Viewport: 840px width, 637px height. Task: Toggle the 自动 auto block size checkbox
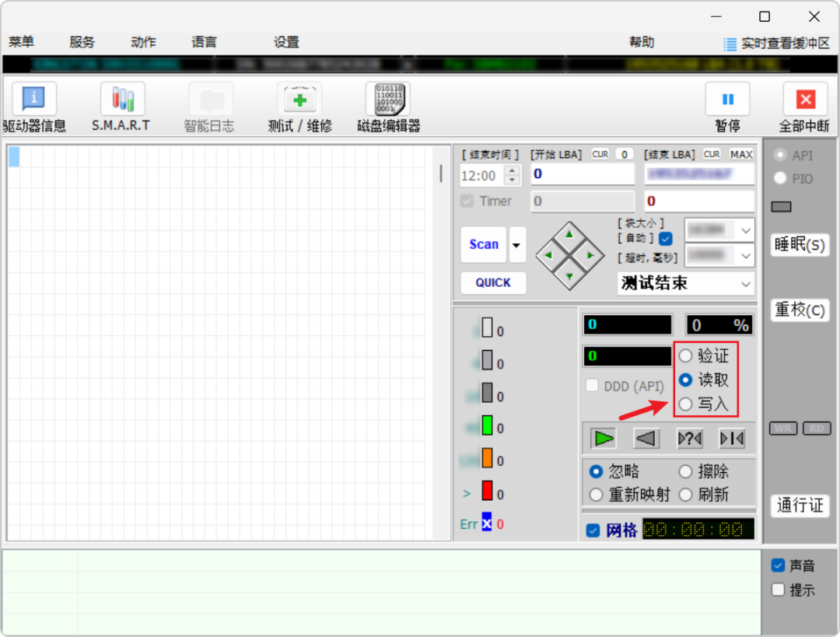point(665,239)
